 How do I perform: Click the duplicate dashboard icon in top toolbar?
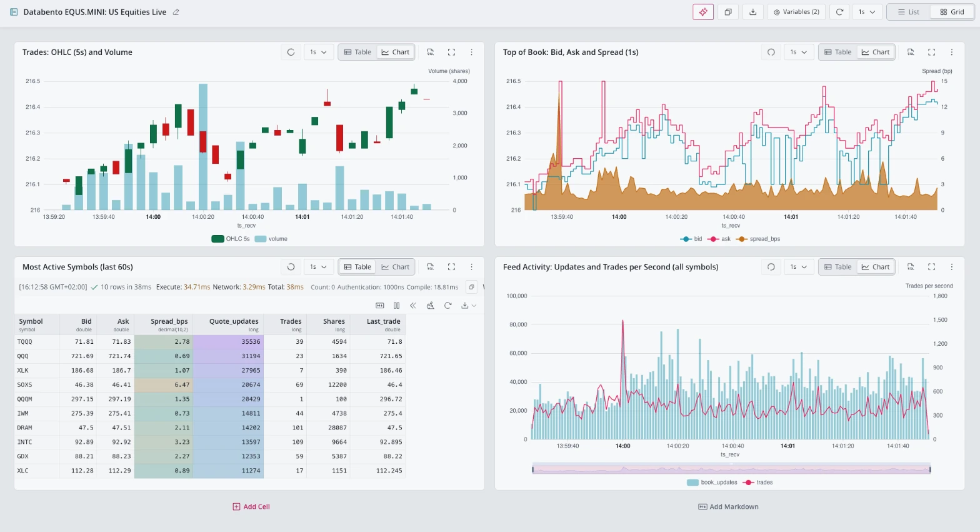coord(728,12)
